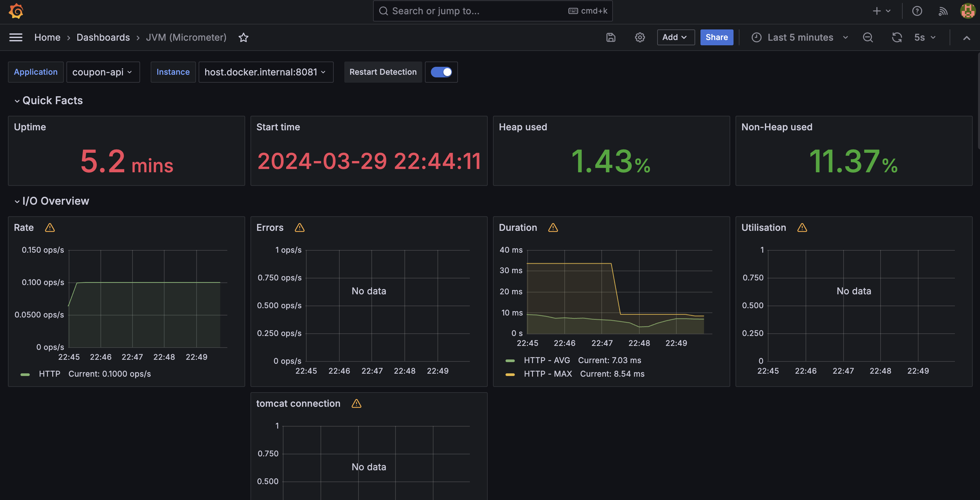Click the Grafana logo icon
980x500 pixels.
(16, 11)
